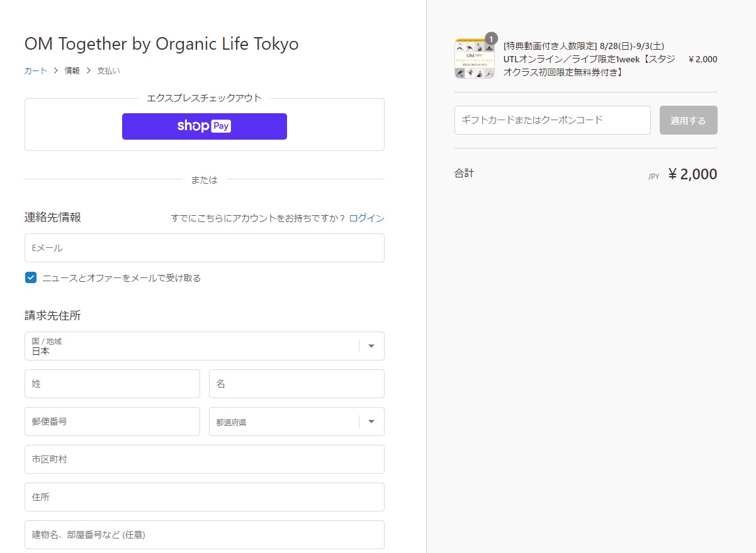Select the 情報 breadcrumb step
Image resolution: width=756 pixels, height=553 pixels.
(x=72, y=71)
